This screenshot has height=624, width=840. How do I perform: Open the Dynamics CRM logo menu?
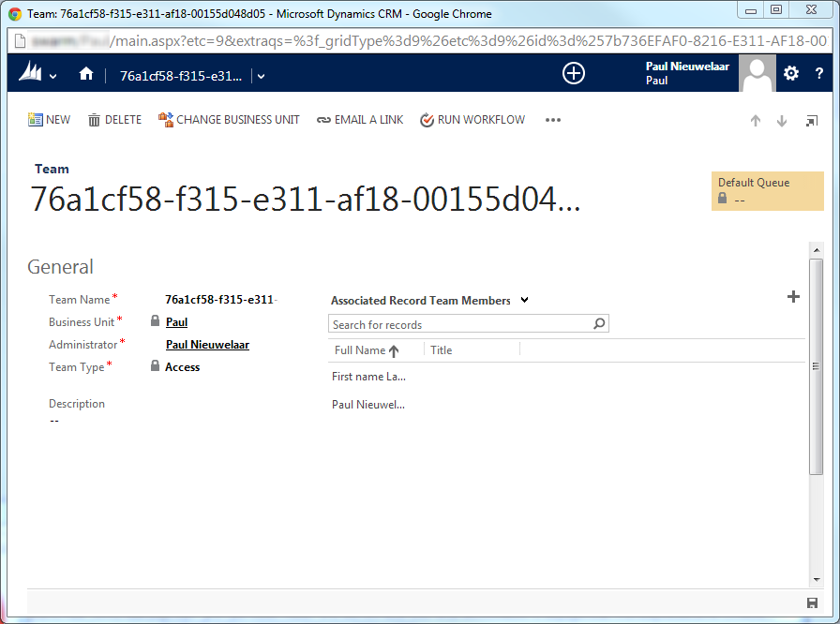[37, 74]
